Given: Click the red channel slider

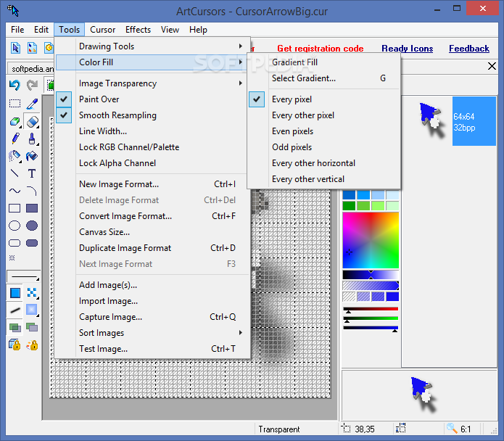Looking at the screenshot, I should click(x=371, y=309).
